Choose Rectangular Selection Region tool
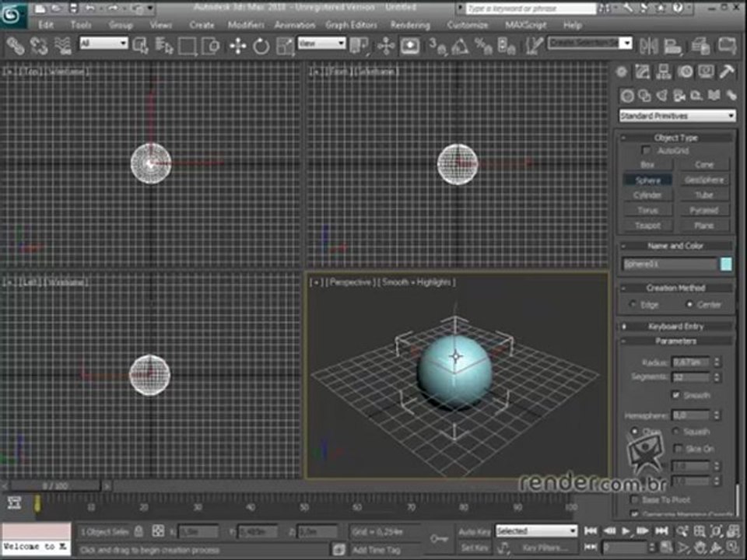 coord(188,46)
